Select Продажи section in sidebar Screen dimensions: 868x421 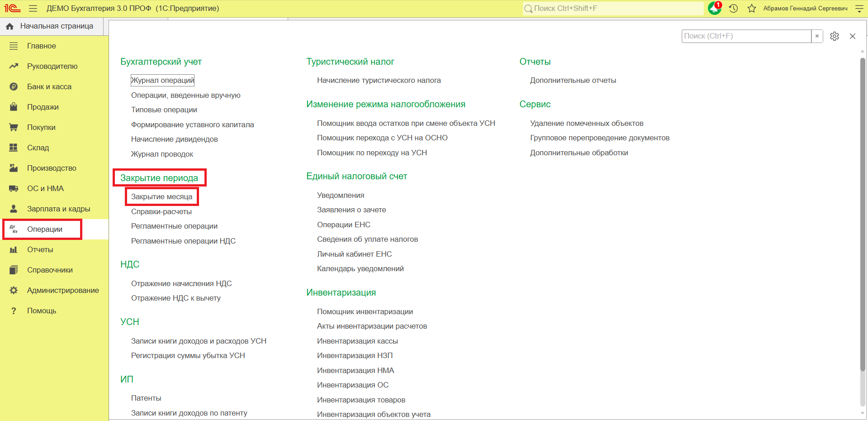click(54, 107)
